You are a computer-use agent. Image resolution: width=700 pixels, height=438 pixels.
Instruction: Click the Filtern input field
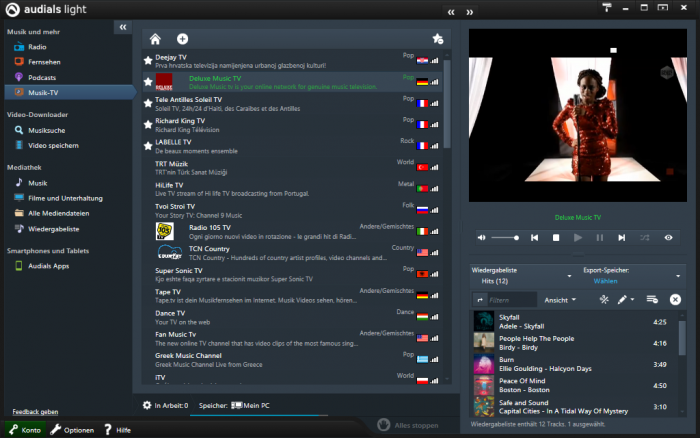coord(512,300)
